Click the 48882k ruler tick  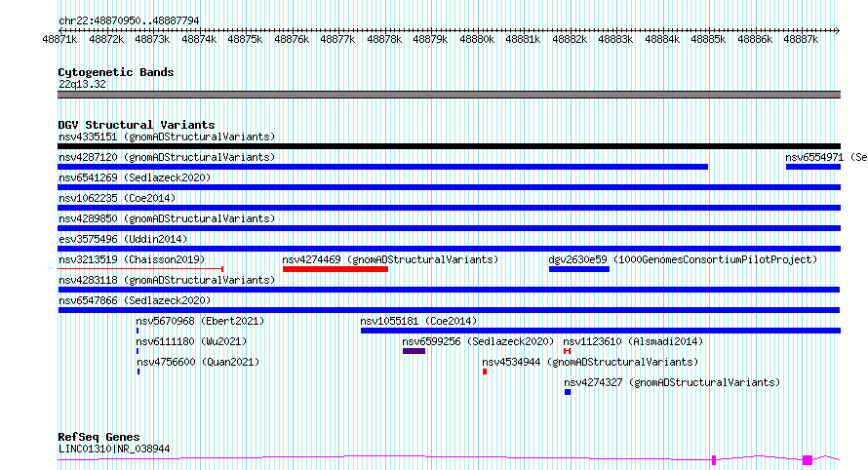pos(570,39)
